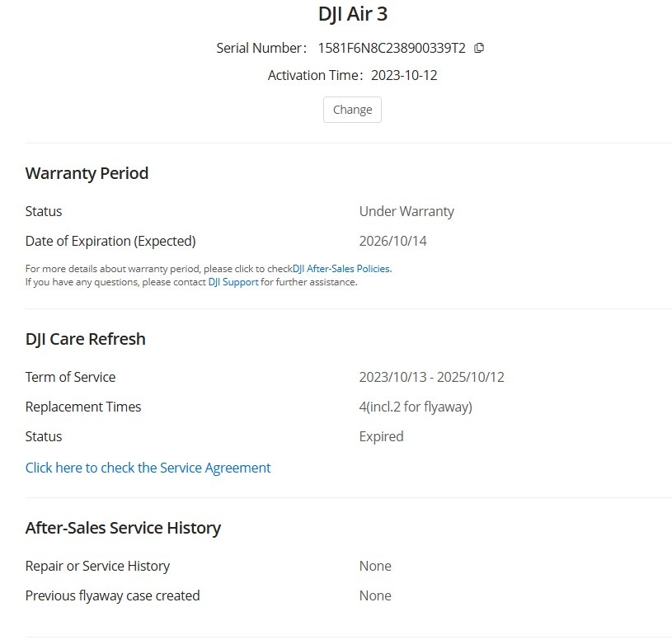Follow the DJI Support link
The image size is (672, 640).
233,282
